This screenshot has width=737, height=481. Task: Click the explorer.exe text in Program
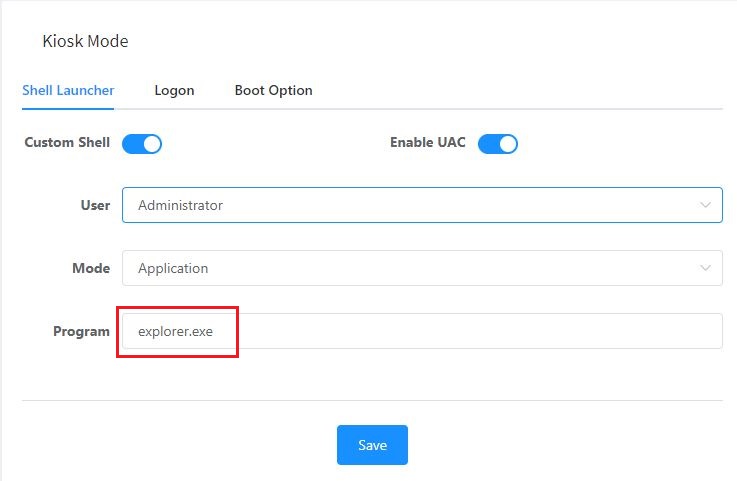pyautogui.click(x=176, y=331)
